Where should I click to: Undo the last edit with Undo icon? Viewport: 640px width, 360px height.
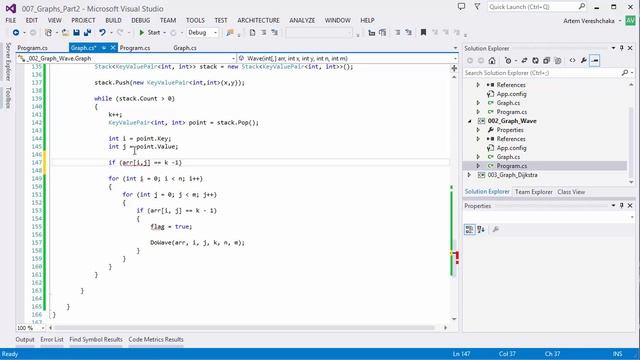click(102, 33)
